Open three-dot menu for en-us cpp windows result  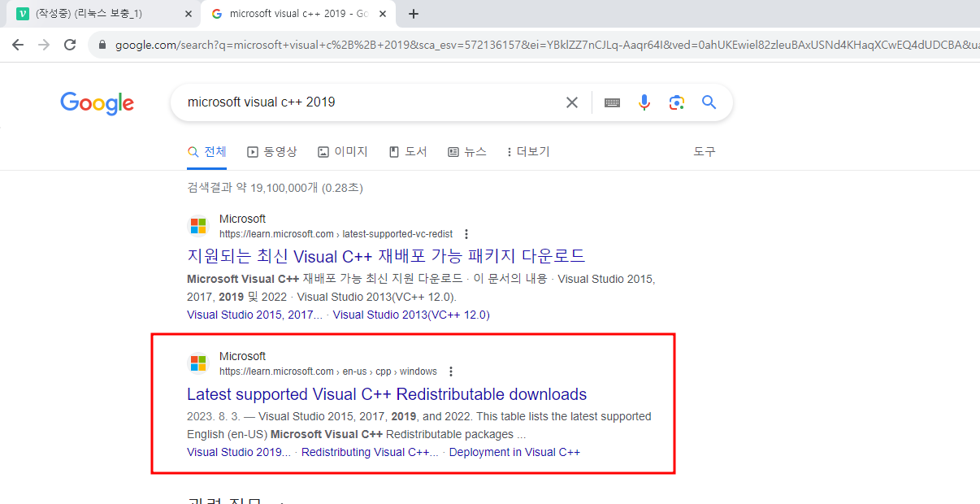(x=451, y=371)
